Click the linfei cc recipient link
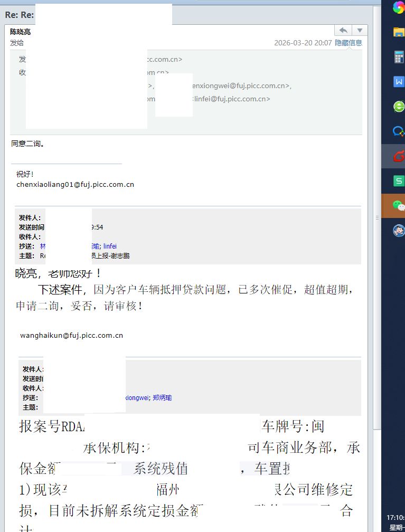This screenshot has height=532, width=405. (110, 246)
